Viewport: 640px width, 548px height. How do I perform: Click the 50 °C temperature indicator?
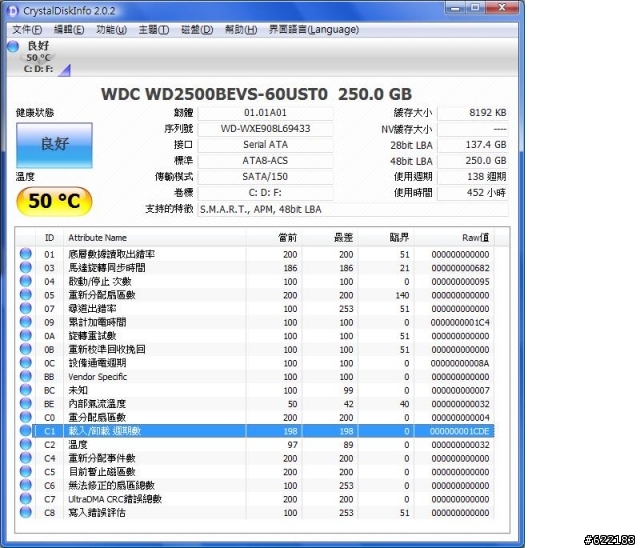54,201
